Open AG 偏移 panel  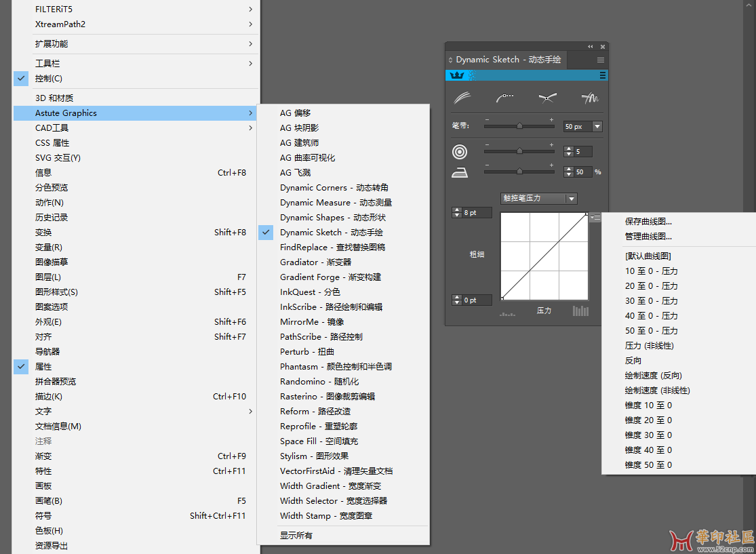(x=343, y=113)
